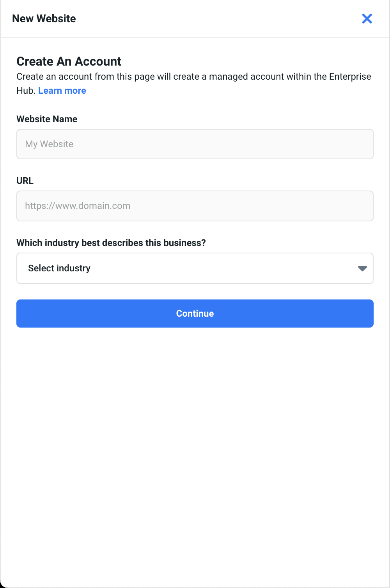
Task: Click the "Create An Account" heading
Action: [69, 61]
